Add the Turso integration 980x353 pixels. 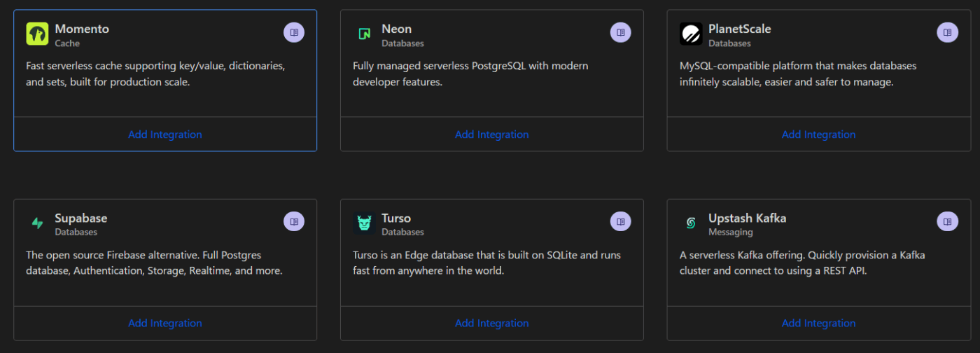(492, 323)
